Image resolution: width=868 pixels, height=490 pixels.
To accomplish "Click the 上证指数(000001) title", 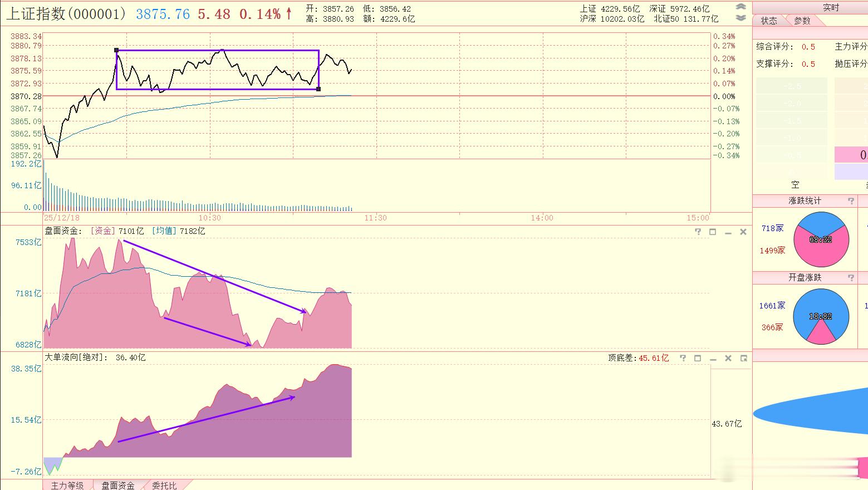I will [x=66, y=14].
